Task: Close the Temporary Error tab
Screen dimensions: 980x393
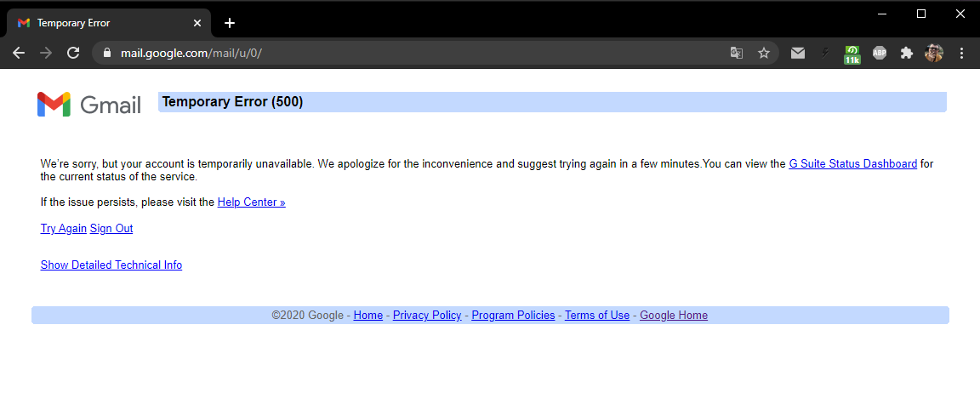Action: (197, 23)
